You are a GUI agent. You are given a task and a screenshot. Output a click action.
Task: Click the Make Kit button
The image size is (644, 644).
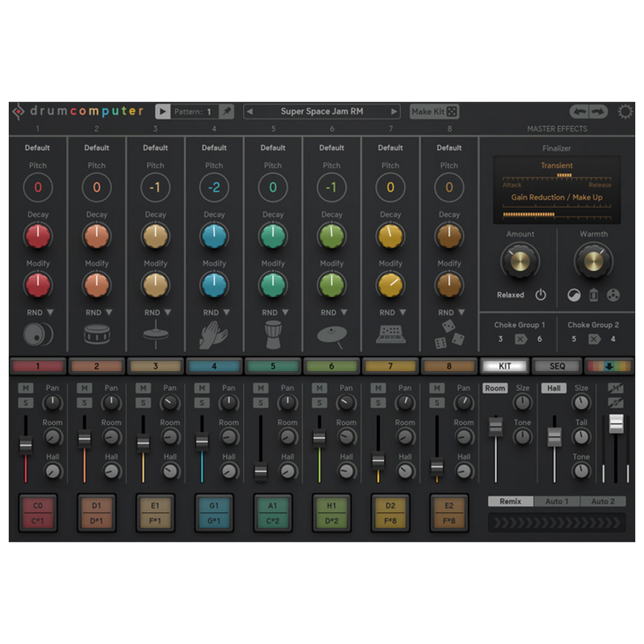[435, 111]
